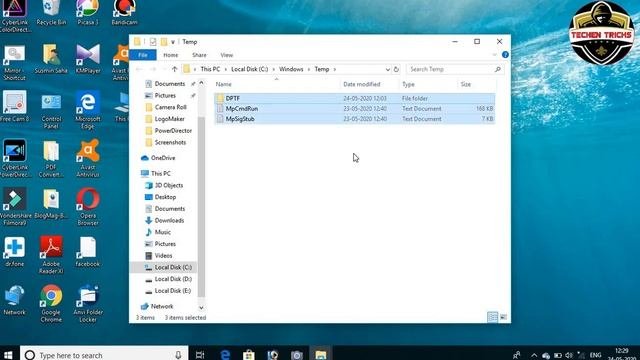Expand the ribbon with chevron arrow

point(494,55)
